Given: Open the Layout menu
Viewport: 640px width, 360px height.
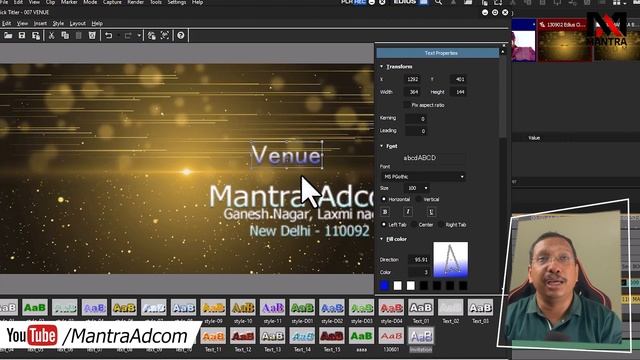Looking at the screenshot, I should pos(78,23).
